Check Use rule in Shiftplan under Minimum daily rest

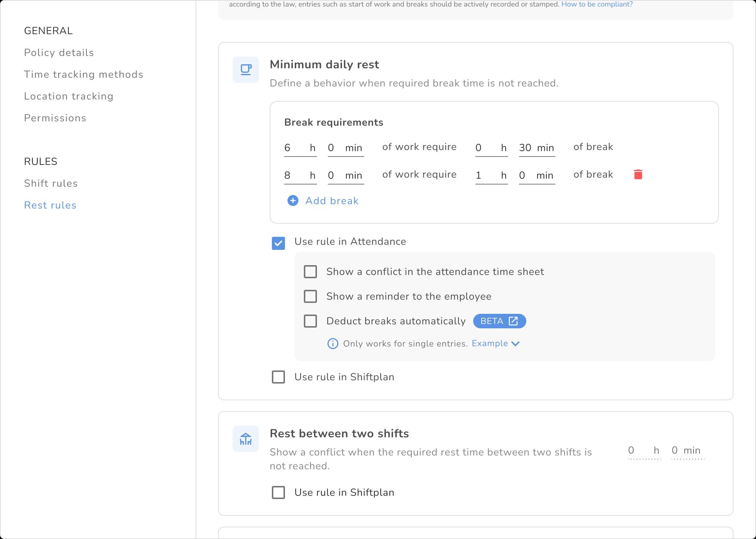[278, 377]
